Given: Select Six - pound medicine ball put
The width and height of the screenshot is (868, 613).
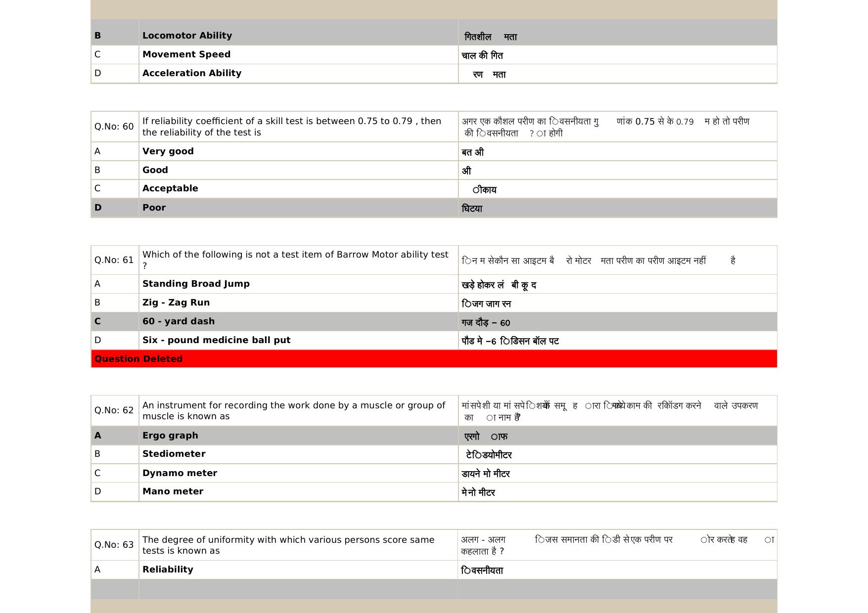Looking at the screenshot, I should pos(216,340).
